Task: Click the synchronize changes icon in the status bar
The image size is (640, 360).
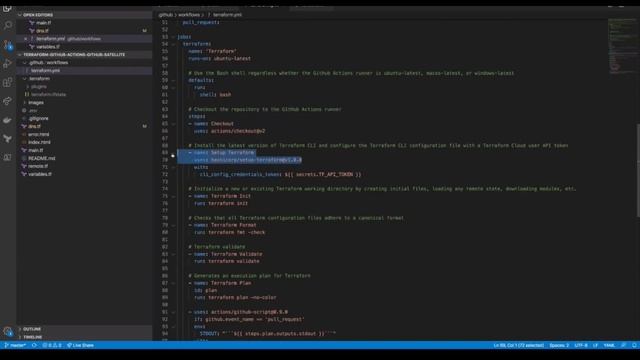Action: click(34, 345)
